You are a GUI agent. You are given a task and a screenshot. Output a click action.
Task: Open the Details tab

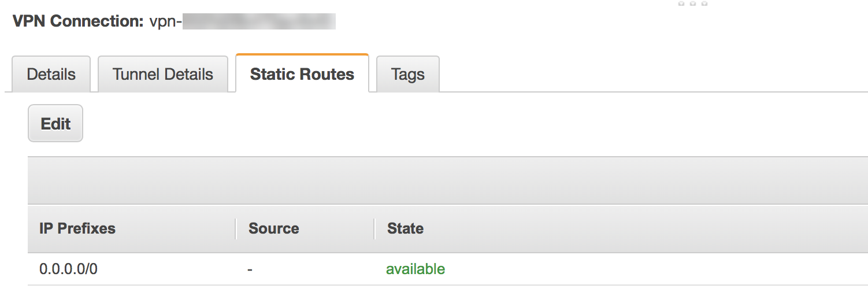51,74
